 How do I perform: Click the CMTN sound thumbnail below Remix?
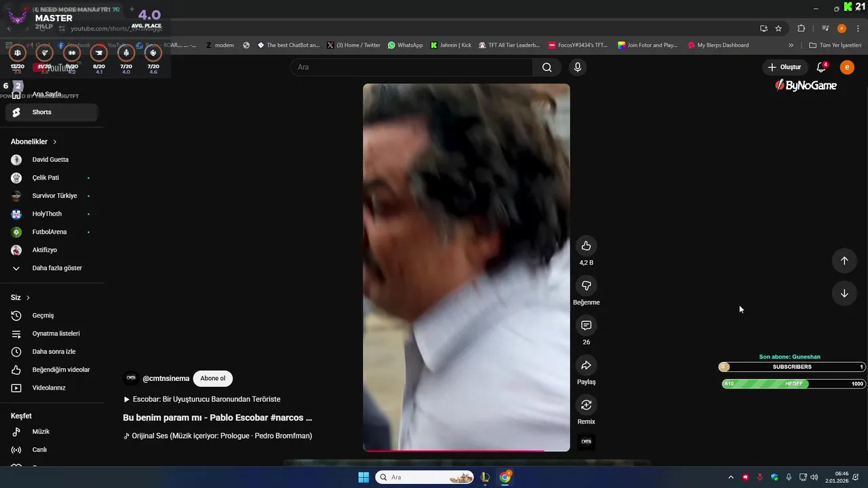[586, 442]
